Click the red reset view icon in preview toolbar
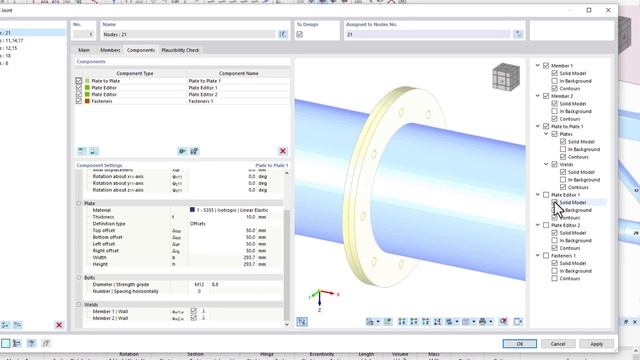640x360 pixels. 504,322
